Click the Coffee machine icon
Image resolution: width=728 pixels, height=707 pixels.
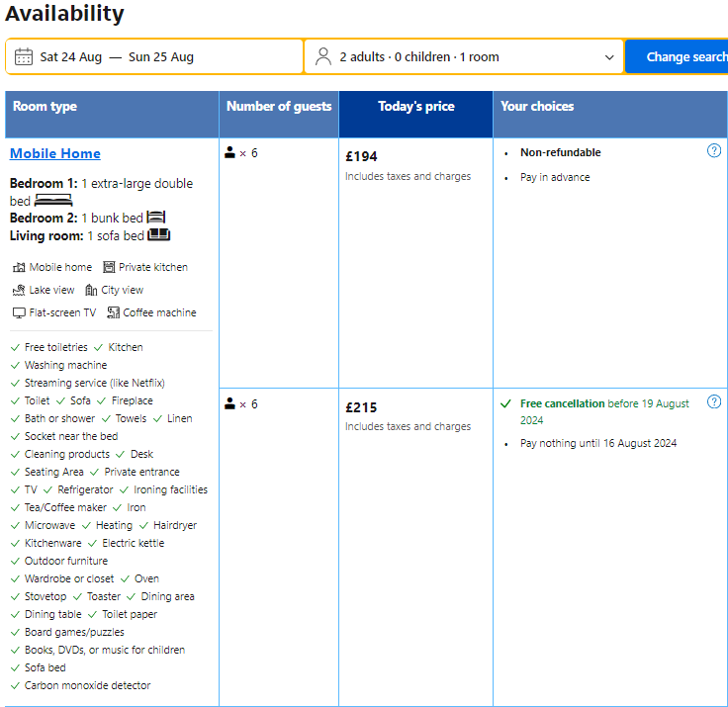pyautogui.click(x=114, y=312)
